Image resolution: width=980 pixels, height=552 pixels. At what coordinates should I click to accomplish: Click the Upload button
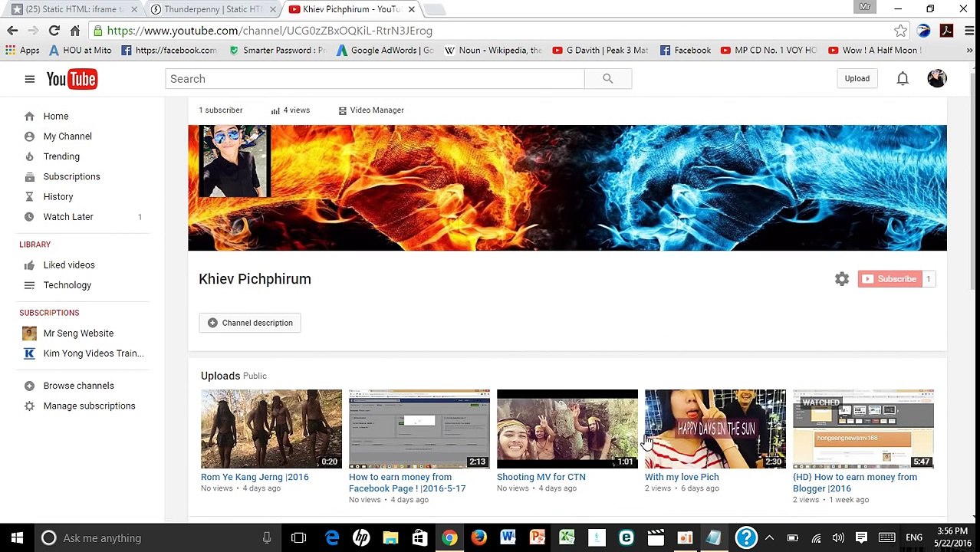pos(857,78)
